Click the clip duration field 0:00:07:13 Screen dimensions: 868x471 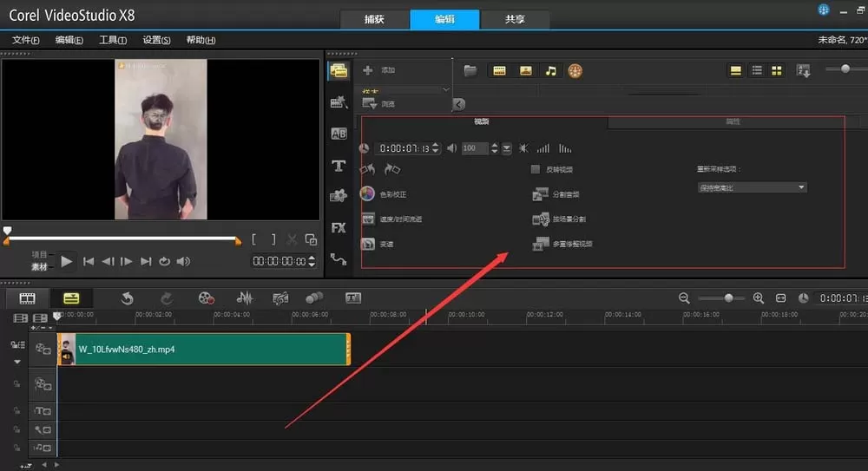[x=404, y=148]
